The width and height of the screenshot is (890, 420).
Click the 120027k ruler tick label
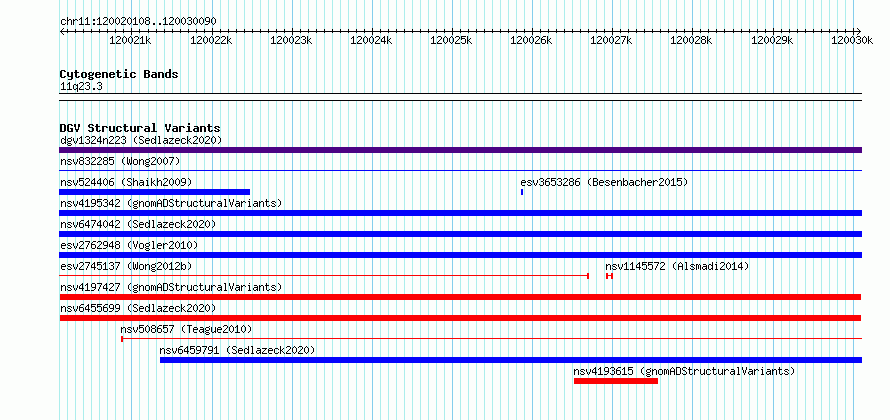click(x=611, y=40)
